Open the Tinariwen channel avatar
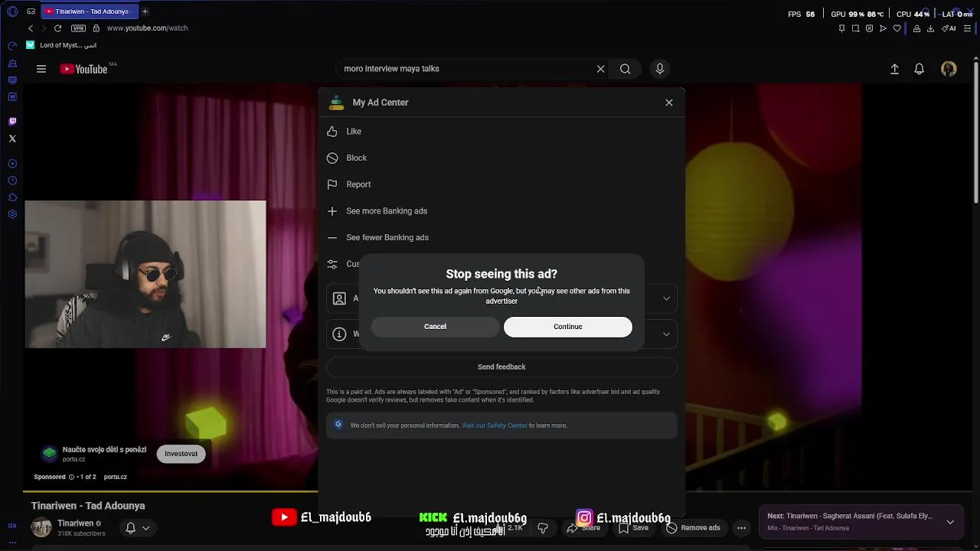980x551 pixels. coord(41,527)
